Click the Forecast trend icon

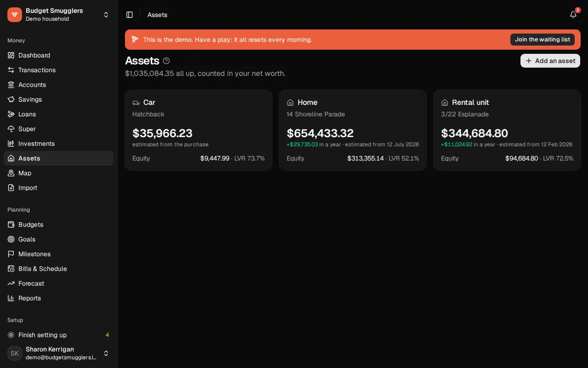point(11,283)
